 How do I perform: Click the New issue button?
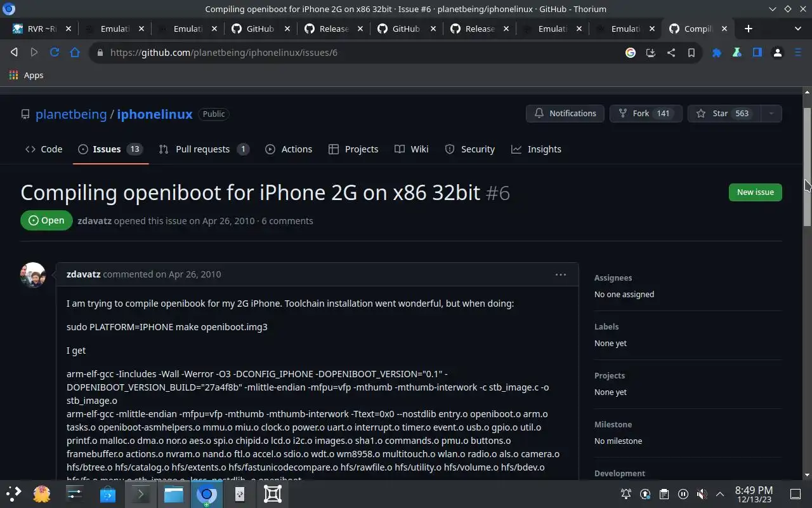(755, 192)
